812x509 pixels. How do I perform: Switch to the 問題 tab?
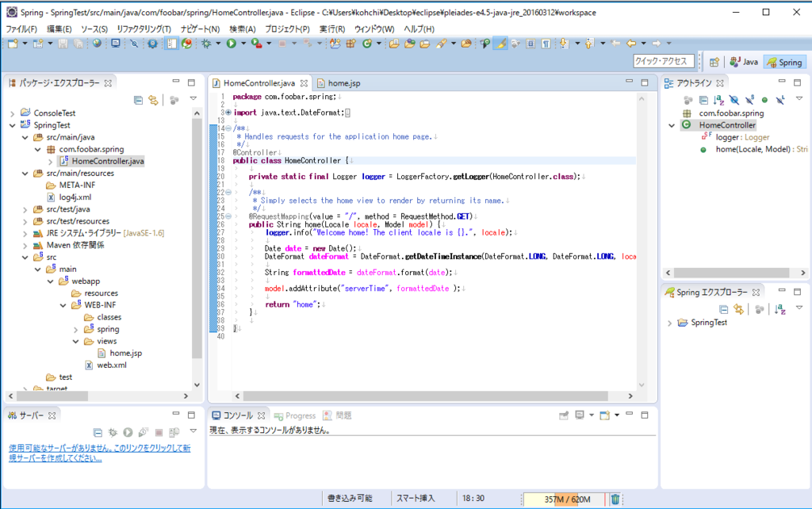click(x=337, y=415)
